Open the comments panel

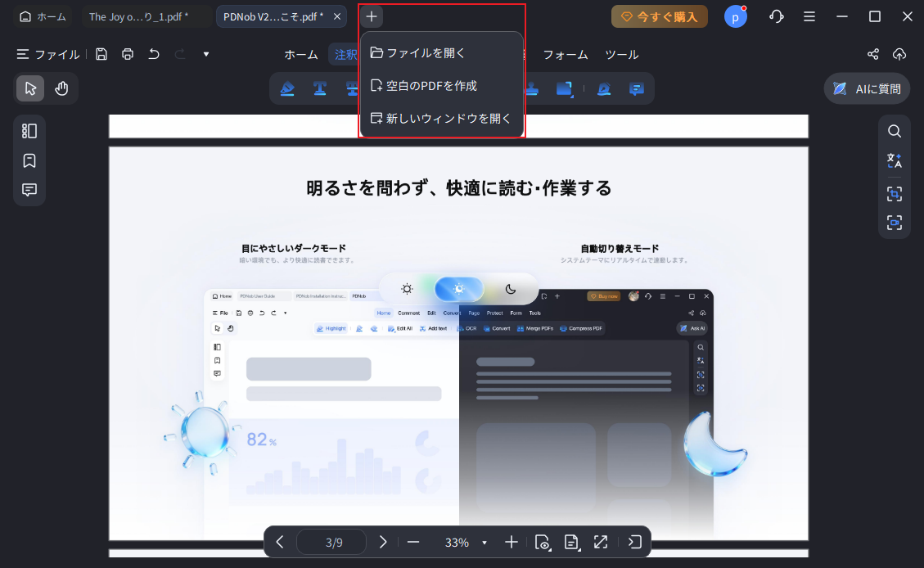point(29,190)
